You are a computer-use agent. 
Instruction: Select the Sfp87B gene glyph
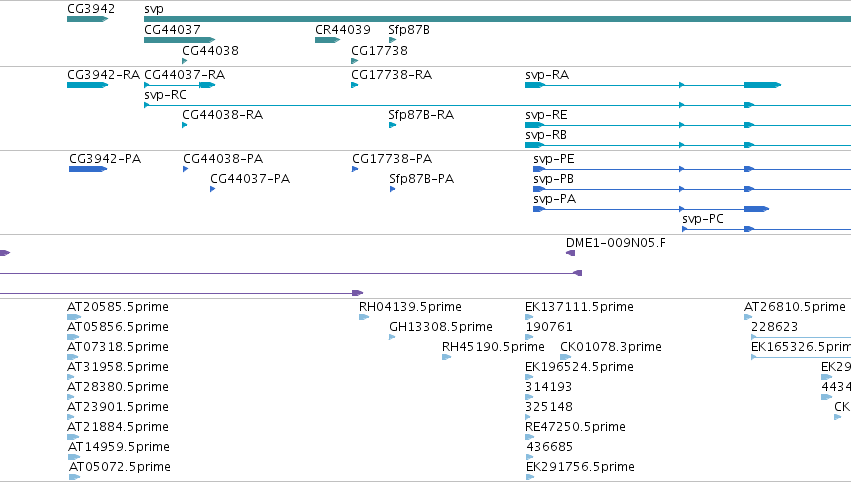[392, 40]
